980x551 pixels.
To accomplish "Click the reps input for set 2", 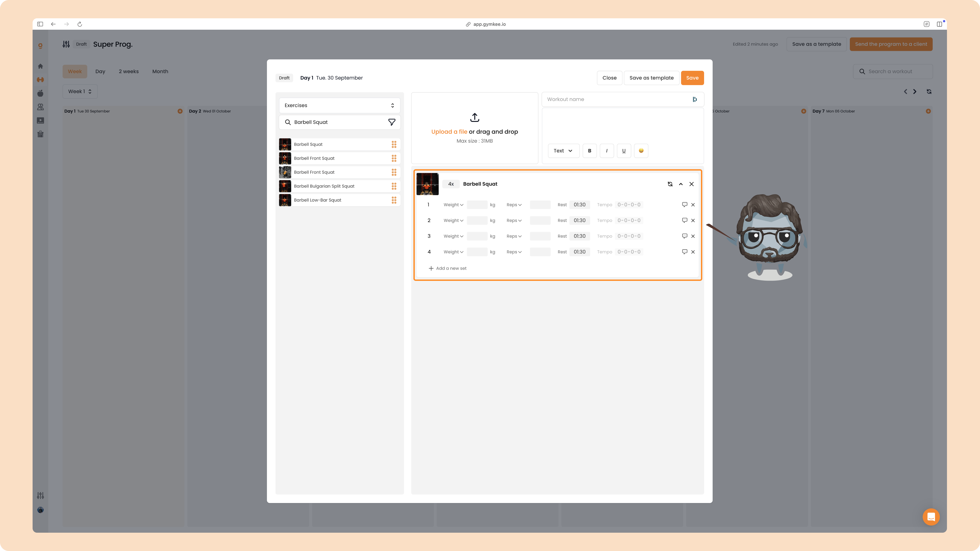I will coord(540,220).
